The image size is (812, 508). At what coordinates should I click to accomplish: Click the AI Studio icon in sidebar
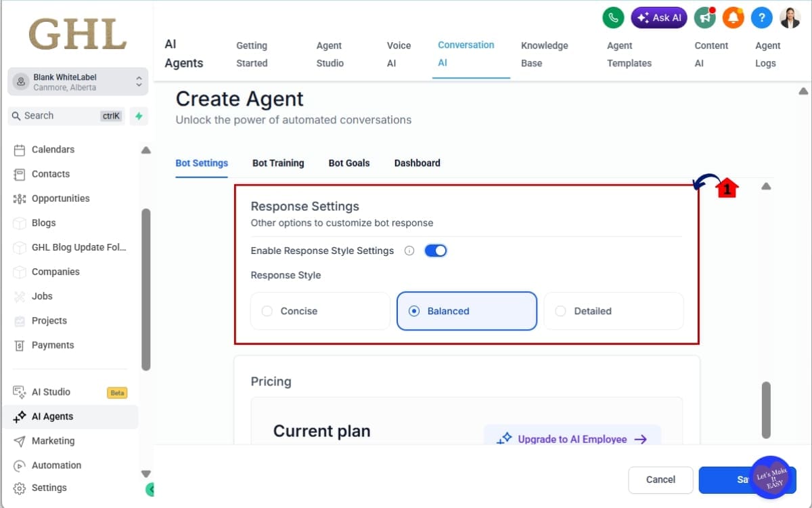[19, 391]
